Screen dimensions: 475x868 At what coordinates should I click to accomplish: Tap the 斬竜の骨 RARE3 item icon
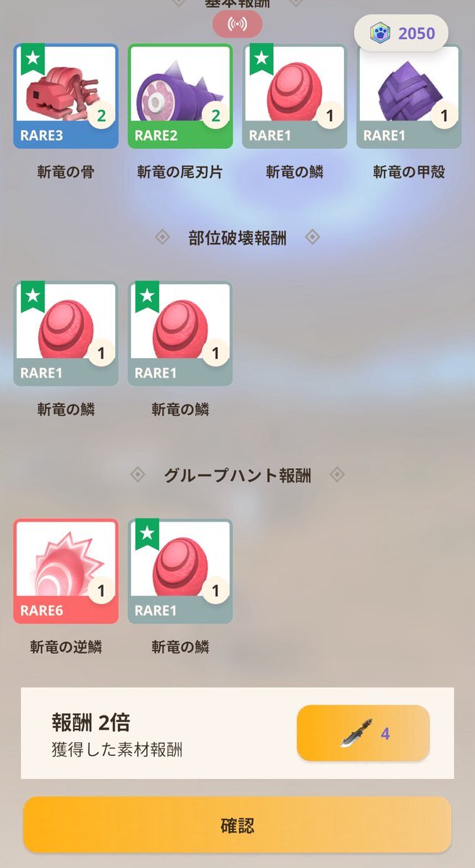[66, 96]
